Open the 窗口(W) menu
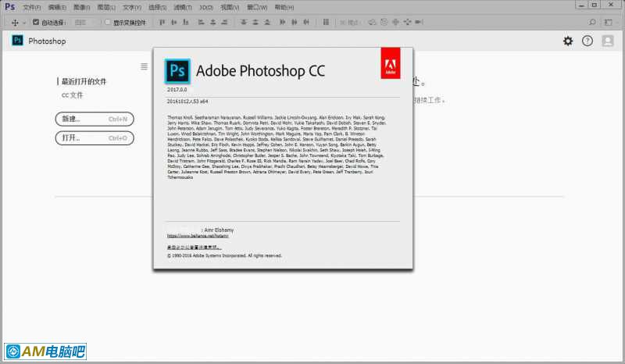Screen dimensions: 625x364 click(x=257, y=8)
